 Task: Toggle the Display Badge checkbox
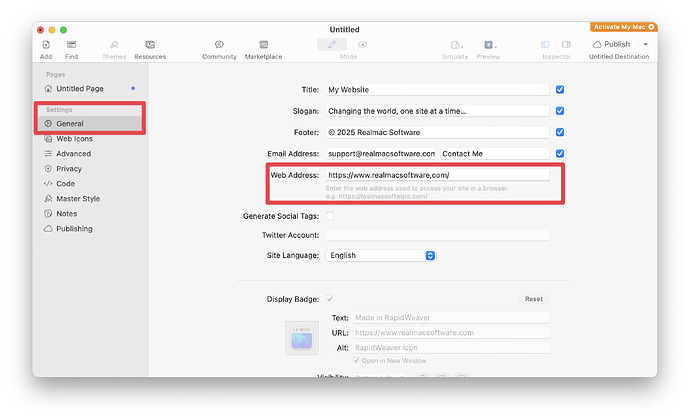point(330,299)
